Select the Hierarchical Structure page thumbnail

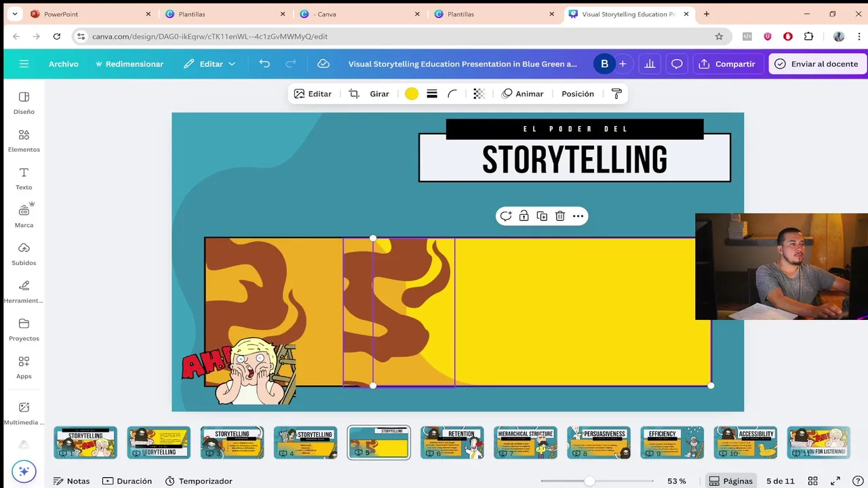coord(526,443)
